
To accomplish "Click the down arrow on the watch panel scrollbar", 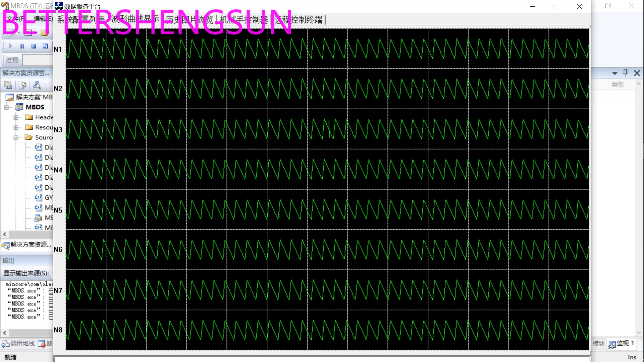I will coord(639,333).
